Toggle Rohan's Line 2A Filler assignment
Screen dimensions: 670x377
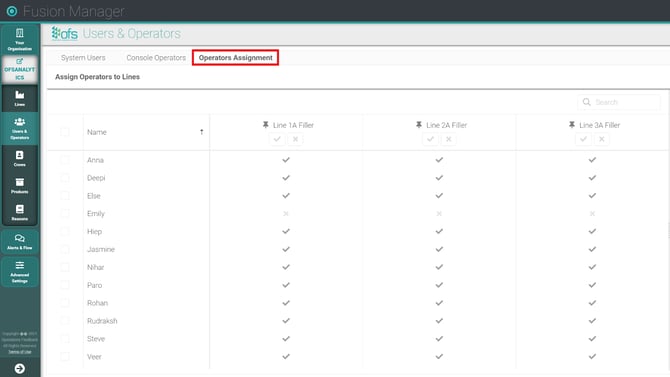coord(439,303)
